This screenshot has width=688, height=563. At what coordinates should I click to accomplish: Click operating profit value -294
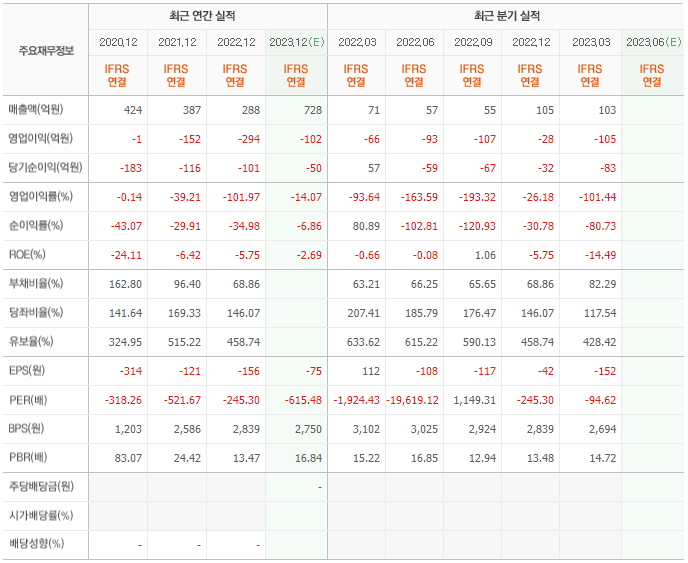pyautogui.click(x=249, y=139)
